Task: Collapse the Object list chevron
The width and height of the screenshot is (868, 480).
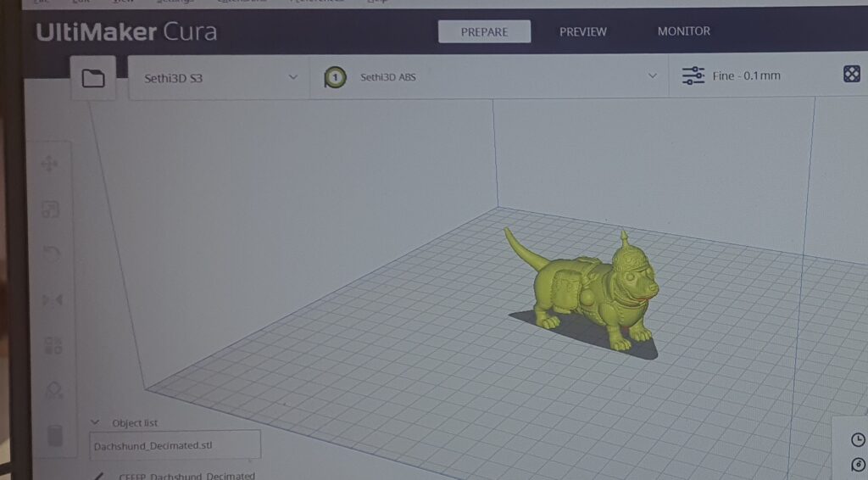Action: coord(95,421)
